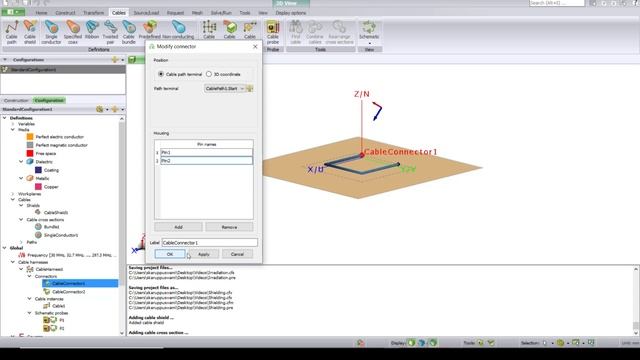Open the Mesh ribbon tab
640x360 pixels.
[197, 13]
